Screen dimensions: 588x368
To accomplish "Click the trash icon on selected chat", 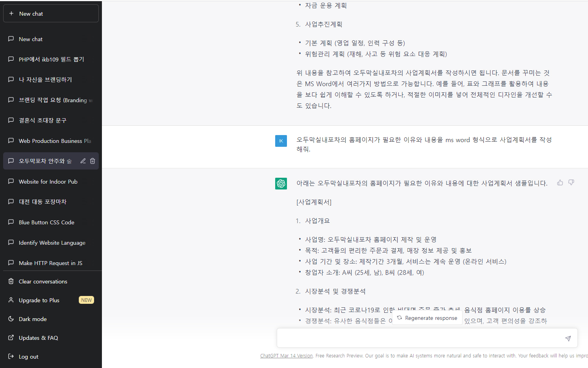I will point(93,161).
